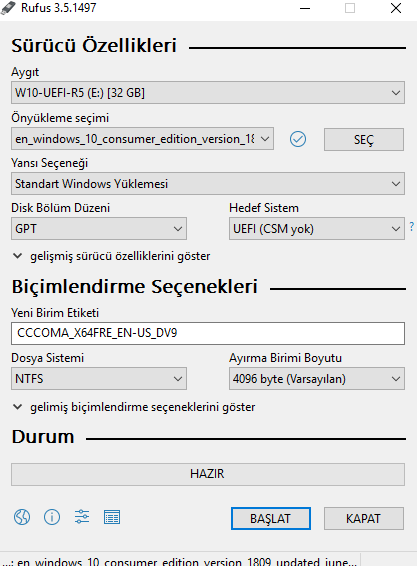Click the BAŞLAT button

tap(270, 519)
